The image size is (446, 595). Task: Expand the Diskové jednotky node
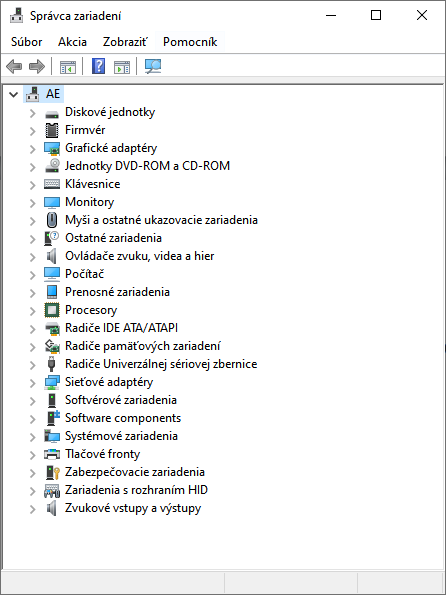click(33, 113)
